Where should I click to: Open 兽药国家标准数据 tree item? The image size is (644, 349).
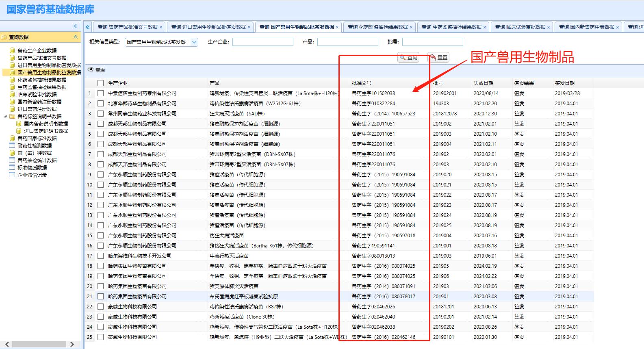[37, 138]
